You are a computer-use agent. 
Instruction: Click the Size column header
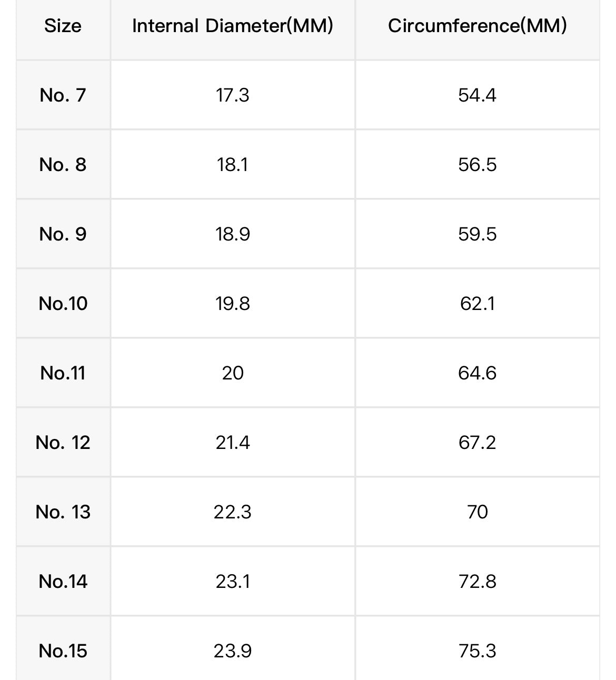(63, 26)
